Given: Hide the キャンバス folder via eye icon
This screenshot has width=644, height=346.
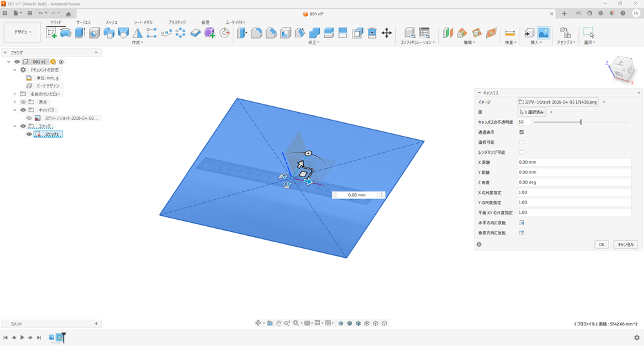Looking at the screenshot, I should tap(23, 110).
